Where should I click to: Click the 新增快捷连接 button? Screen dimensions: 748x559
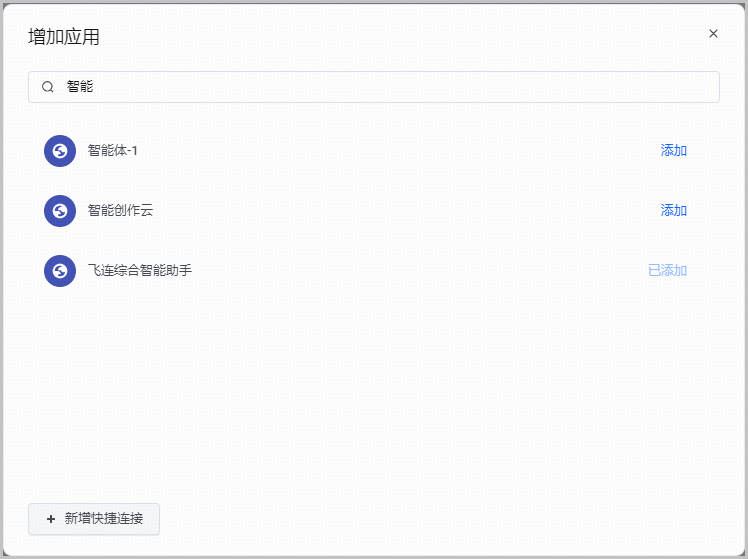94,519
